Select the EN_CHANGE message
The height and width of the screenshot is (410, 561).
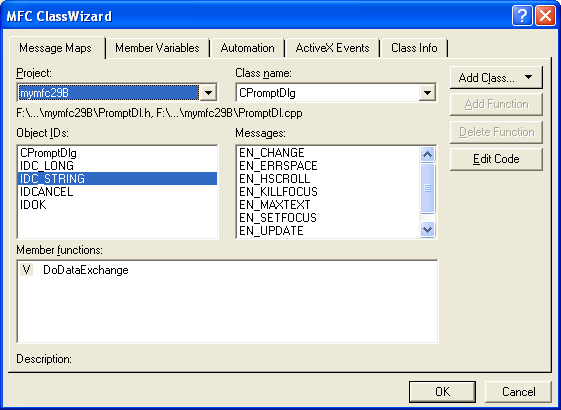tap(328, 153)
